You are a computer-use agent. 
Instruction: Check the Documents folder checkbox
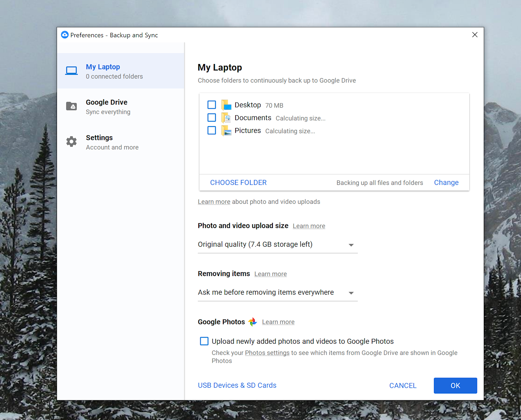pos(212,118)
